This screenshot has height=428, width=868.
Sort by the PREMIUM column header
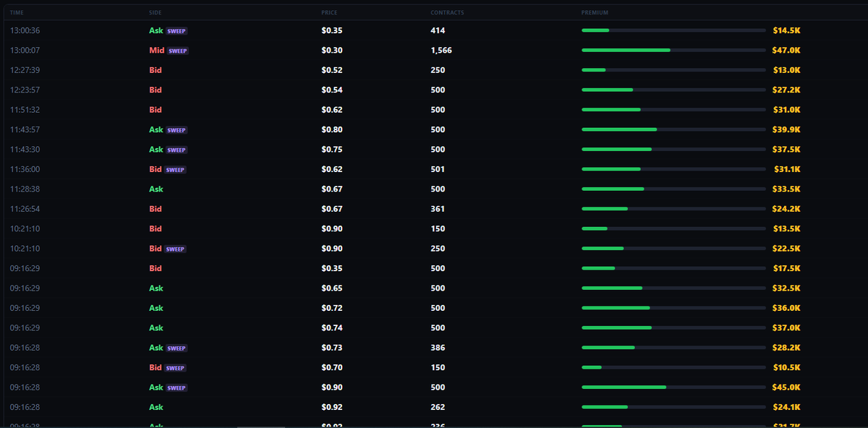[595, 13]
